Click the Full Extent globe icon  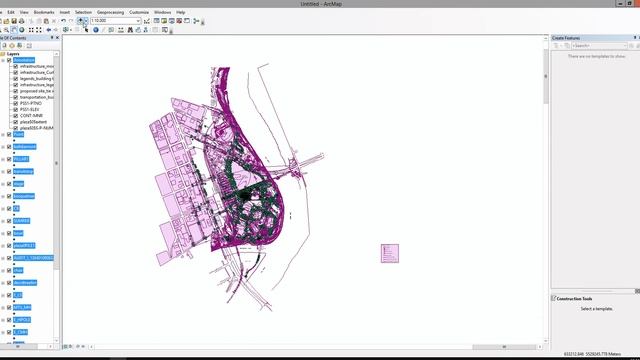point(22,30)
